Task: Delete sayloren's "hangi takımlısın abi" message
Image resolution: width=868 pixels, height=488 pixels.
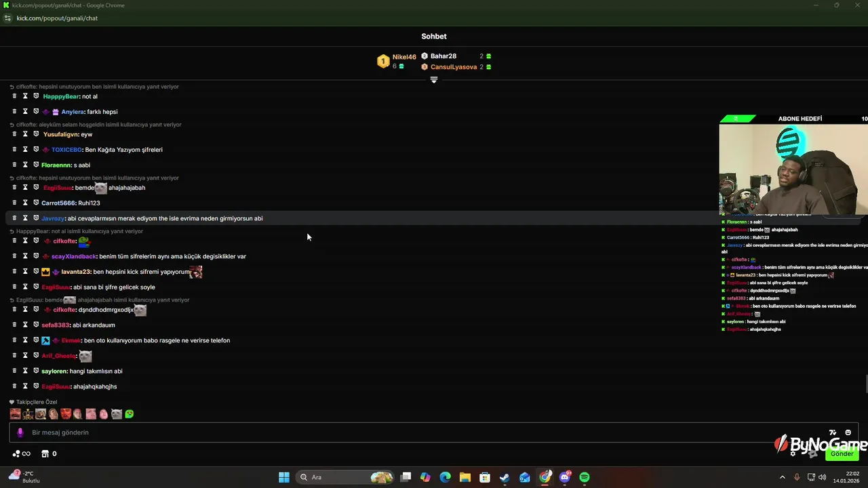Action: click(14, 371)
